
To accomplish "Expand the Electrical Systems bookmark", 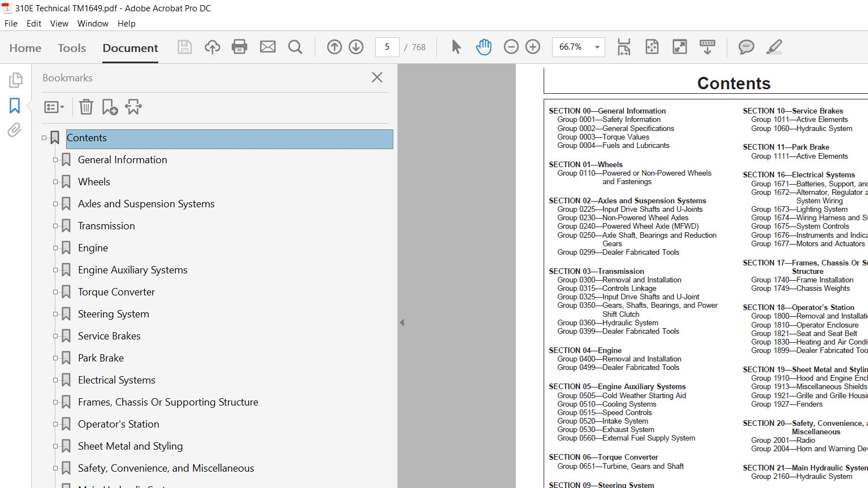I will click(55, 380).
